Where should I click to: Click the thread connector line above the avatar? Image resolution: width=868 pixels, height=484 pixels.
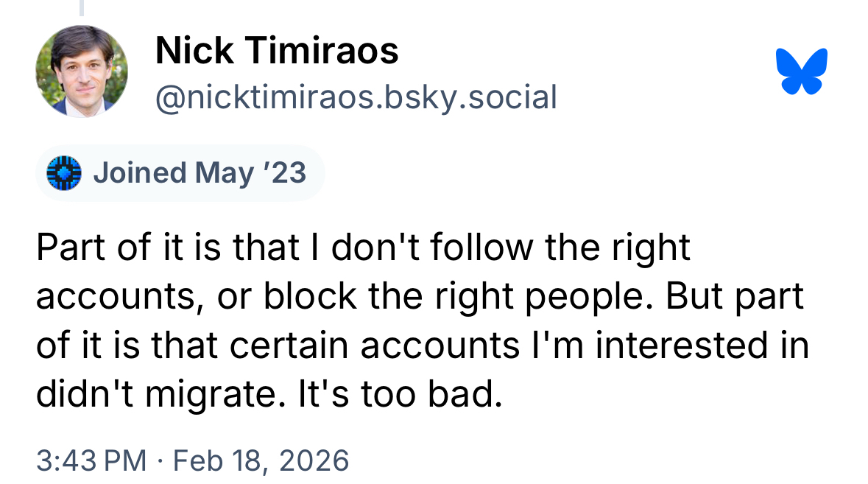[x=82, y=7]
